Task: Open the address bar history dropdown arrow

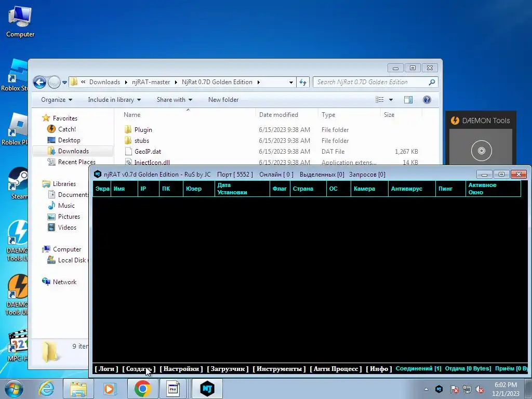Action: click(x=291, y=83)
